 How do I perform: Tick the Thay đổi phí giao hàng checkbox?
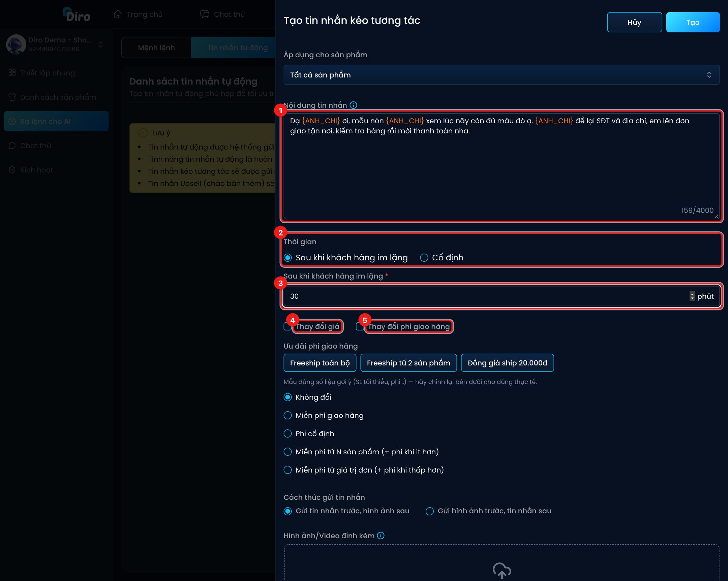pyautogui.click(x=360, y=327)
